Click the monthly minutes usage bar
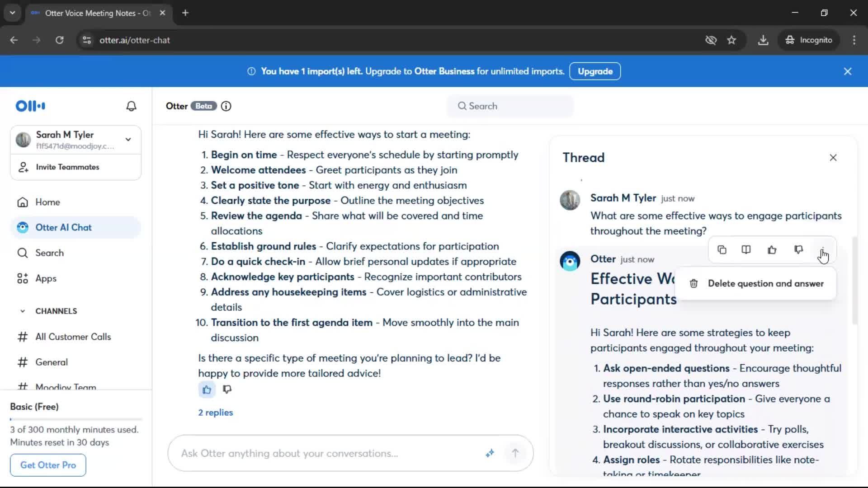This screenshot has width=868, height=488. tap(75, 419)
